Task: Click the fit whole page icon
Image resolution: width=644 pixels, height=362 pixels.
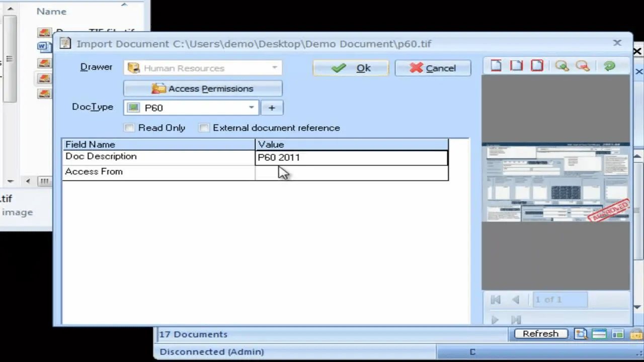Action: [x=537, y=66]
